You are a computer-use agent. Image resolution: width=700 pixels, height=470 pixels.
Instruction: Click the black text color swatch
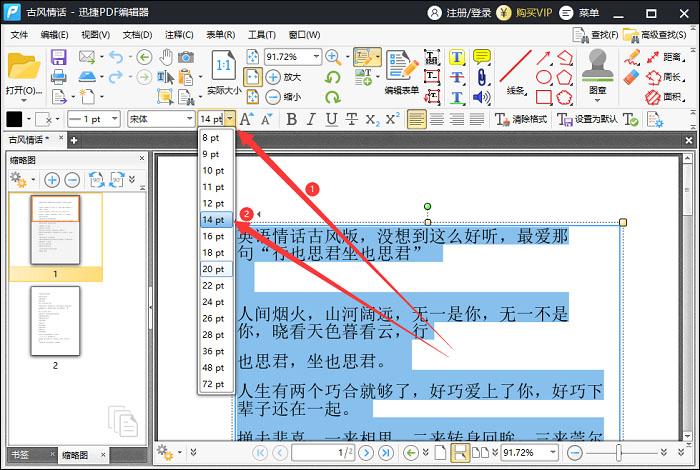(15, 119)
